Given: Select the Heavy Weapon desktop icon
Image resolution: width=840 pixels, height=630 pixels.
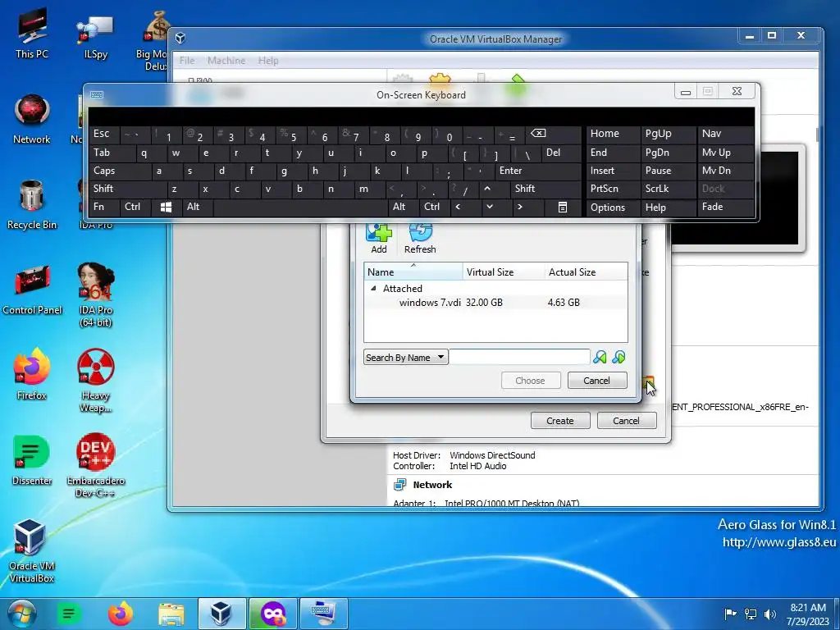Looking at the screenshot, I should click(x=95, y=381).
